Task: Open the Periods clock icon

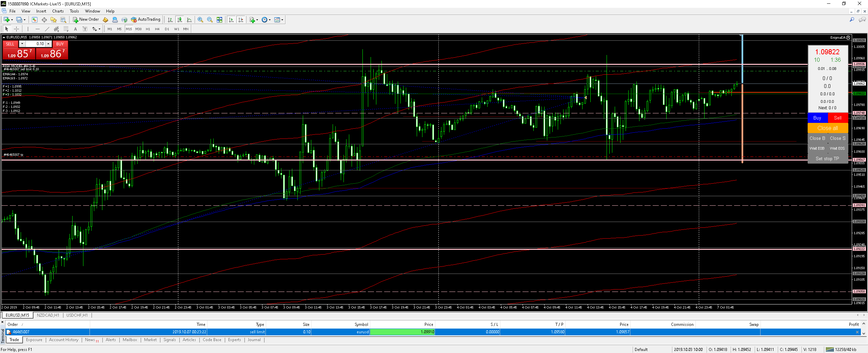Action: pyautogui.click(x=264, y=20)
